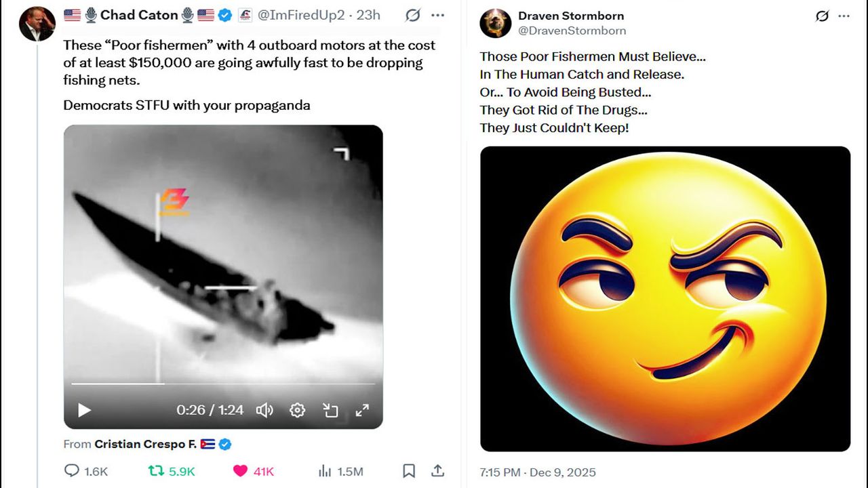Open the smirking emoji image

[x=665, y=298]
